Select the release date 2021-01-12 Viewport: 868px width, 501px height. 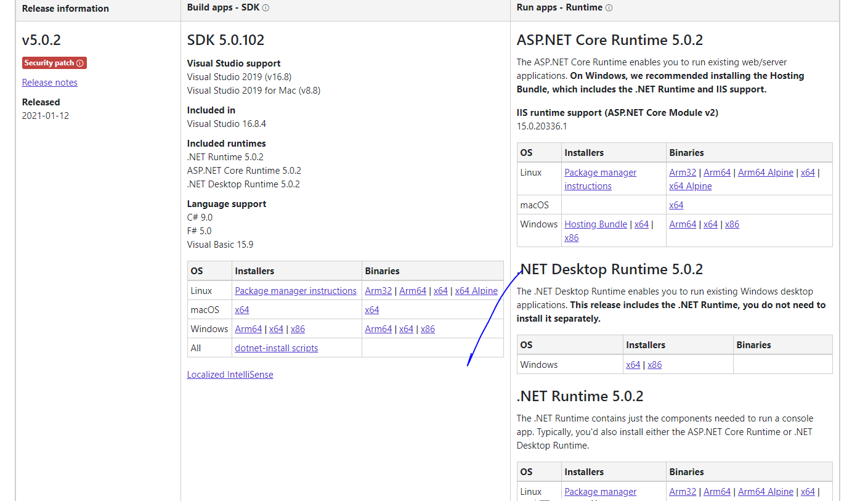[46, 116]
